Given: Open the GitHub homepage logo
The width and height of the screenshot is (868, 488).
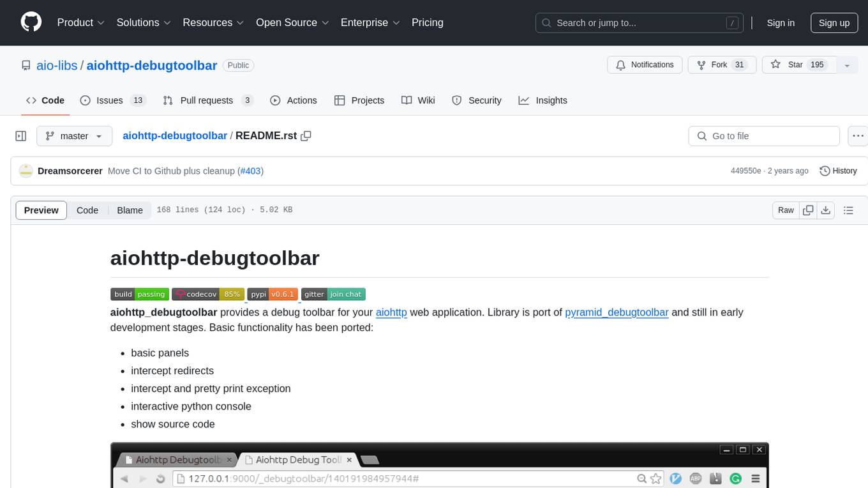Looking at the screenshot, I should (x=31, y=22).
